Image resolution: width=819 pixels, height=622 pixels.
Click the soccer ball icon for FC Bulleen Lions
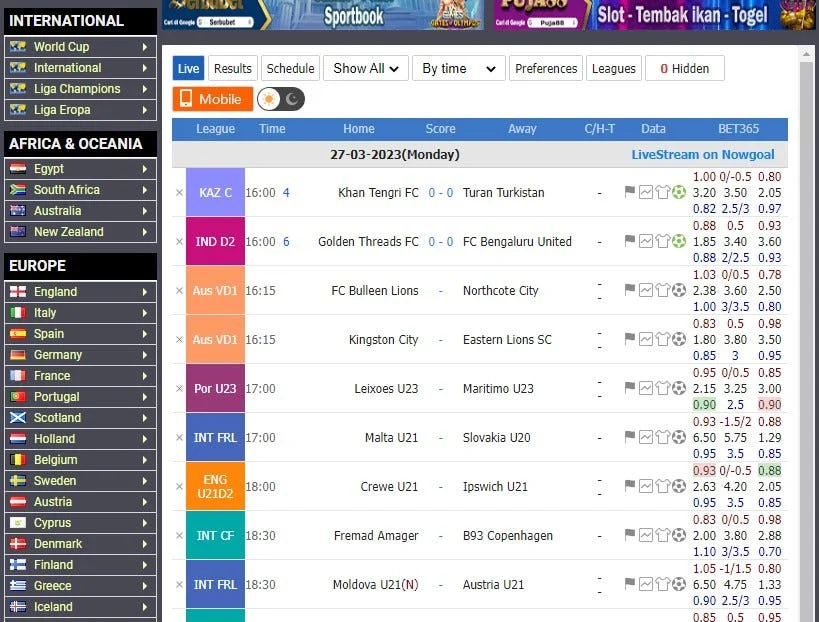[x=678, y=290]
